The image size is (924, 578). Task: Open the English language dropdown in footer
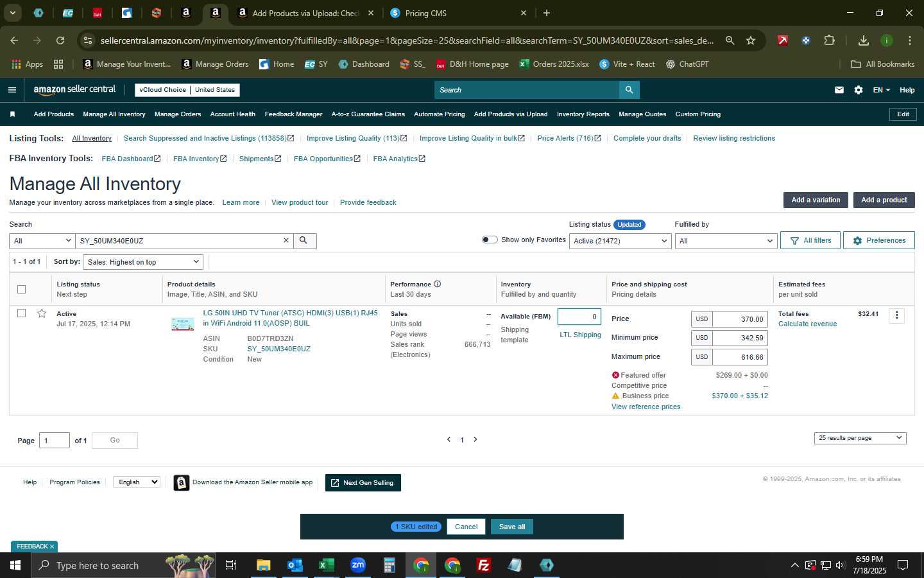(x=136, y=482)
